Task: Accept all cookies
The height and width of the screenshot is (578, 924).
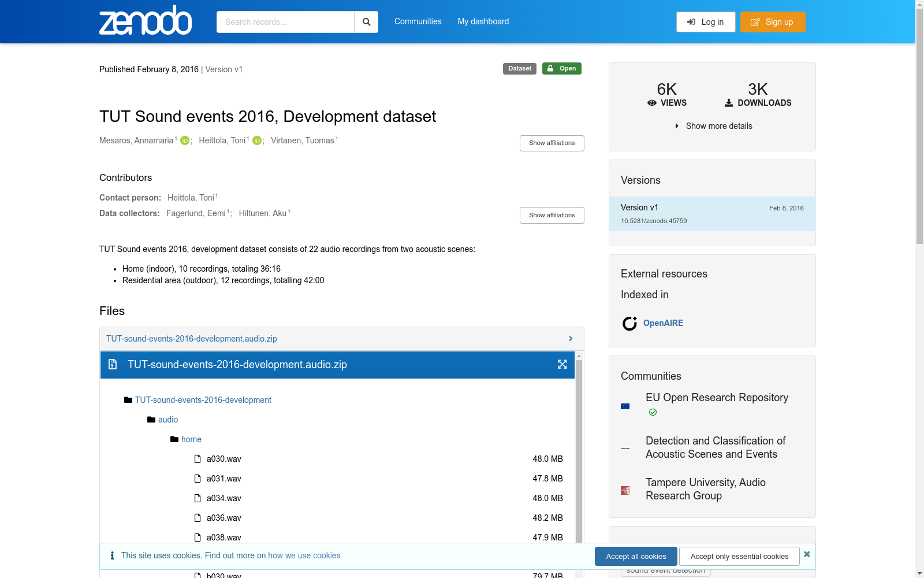Action: coord(636,556)
